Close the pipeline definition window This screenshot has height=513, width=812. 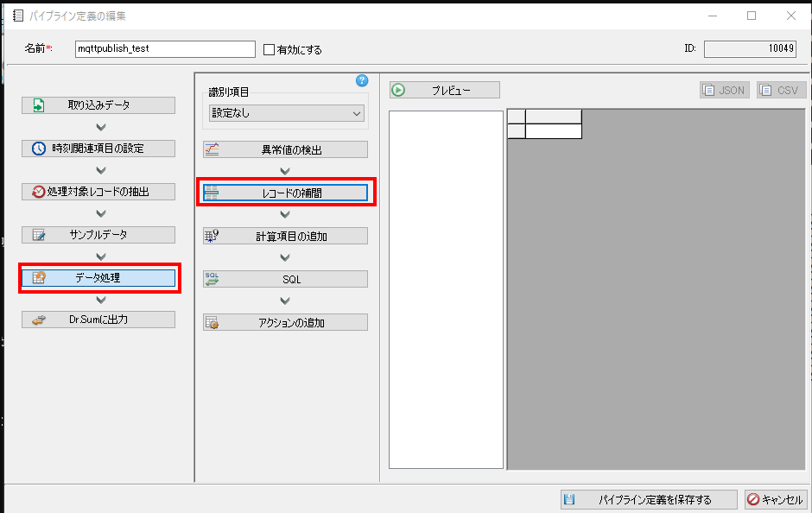click(x=790, y=16)
